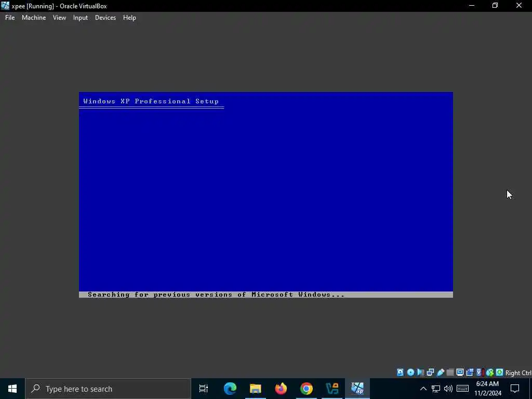Click the Windows XP Professional Setup heading
Image resolution: width=532 pixels, height=399 pixels.
[151, 101]
